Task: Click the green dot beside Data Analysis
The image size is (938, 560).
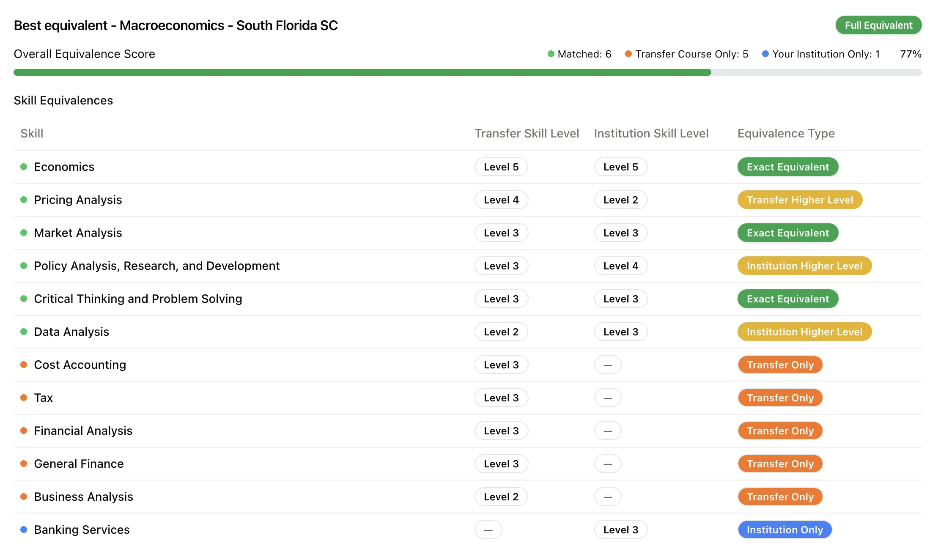Action: (x=24, y=332)
